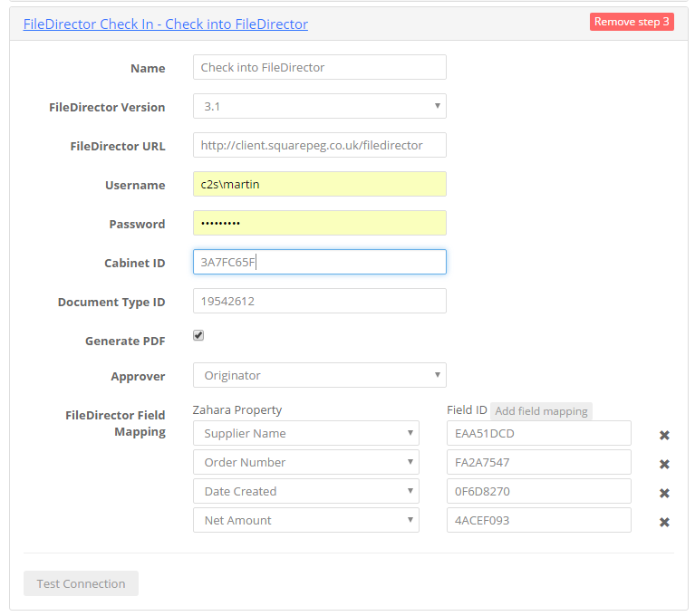This screenshot has height=616, width=695.
Task: Click the FileDirector Field Mapping label
Action: point(115,423)
